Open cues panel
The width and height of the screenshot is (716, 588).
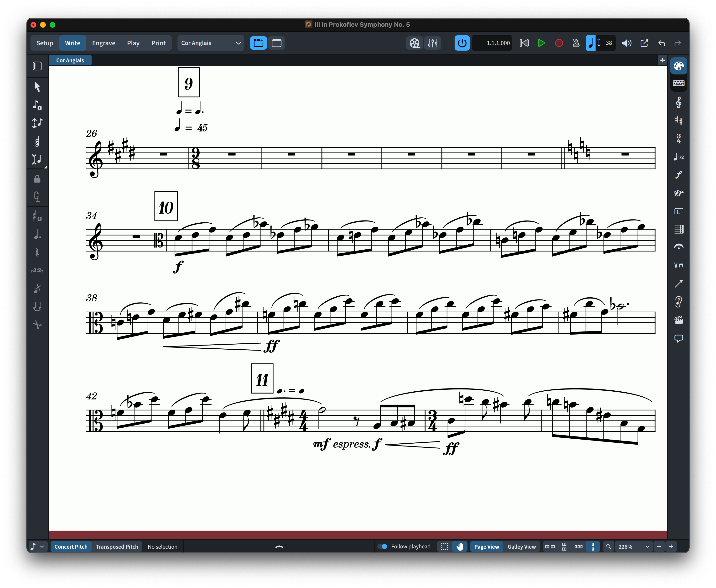(x=678, y=302)
